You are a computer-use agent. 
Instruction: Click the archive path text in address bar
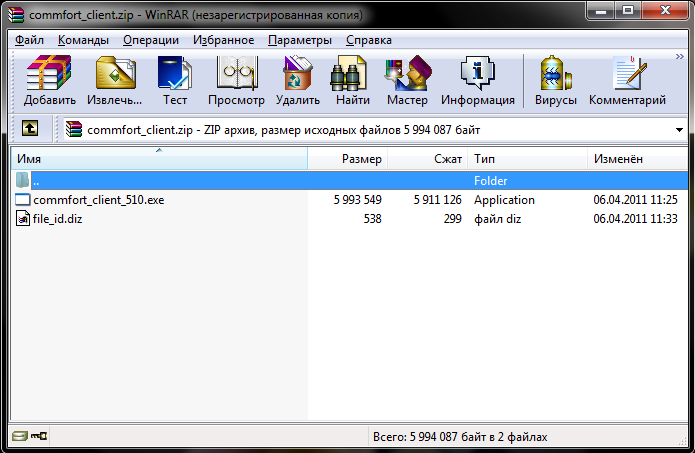(284, 130)
